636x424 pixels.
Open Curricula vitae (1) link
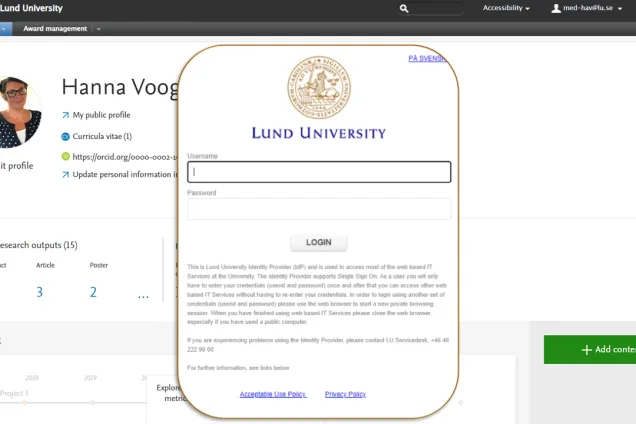coord(102,136)
